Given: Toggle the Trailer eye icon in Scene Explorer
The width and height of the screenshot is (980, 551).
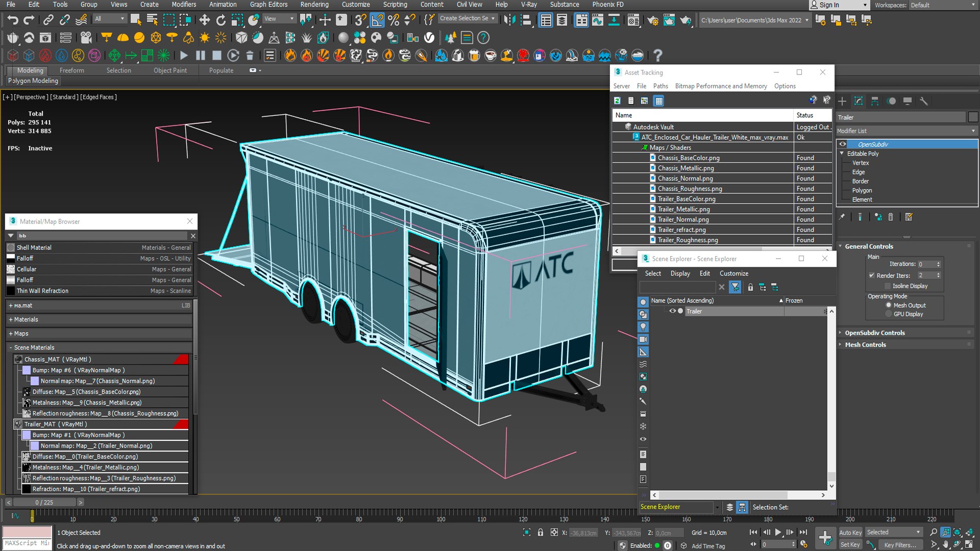Looking at the screenshot, I should pyautogui.click(x=672, y=311).
